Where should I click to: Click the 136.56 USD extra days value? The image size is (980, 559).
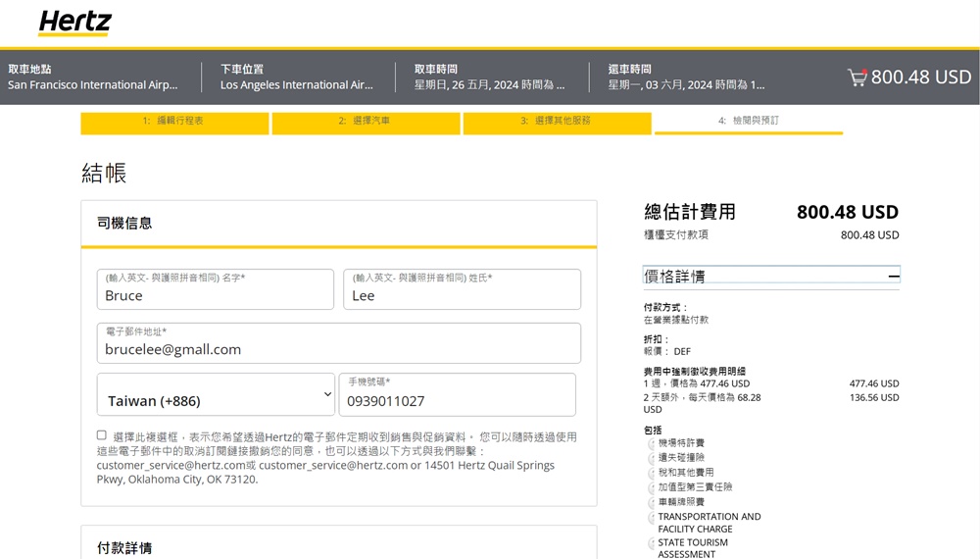[874, 398]
